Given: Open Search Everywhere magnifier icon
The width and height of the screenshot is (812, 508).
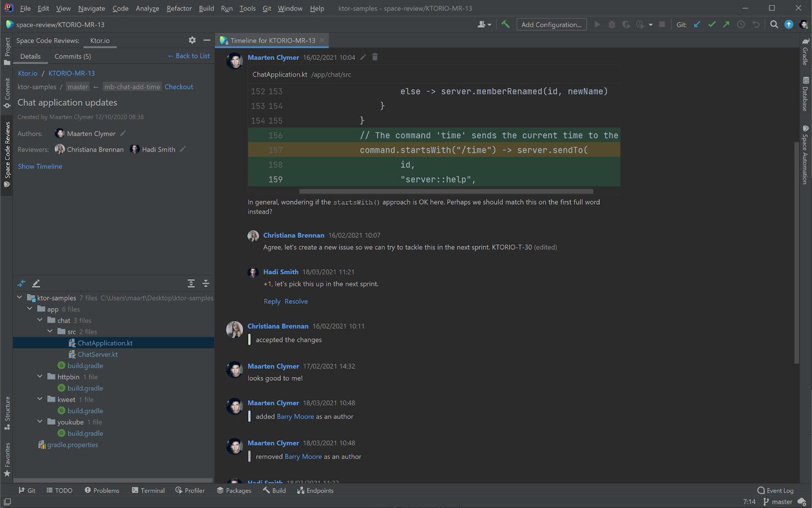Looking at the screenshot, I should tap(774, 24).
